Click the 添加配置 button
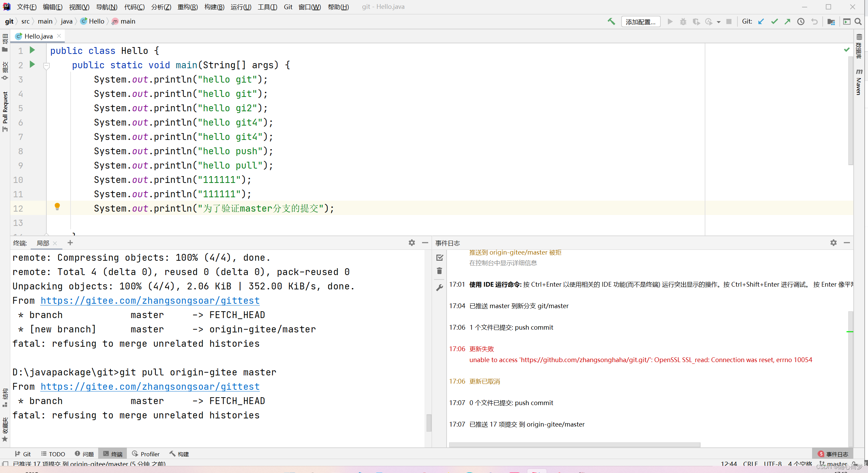 click(x=641, y=22)
